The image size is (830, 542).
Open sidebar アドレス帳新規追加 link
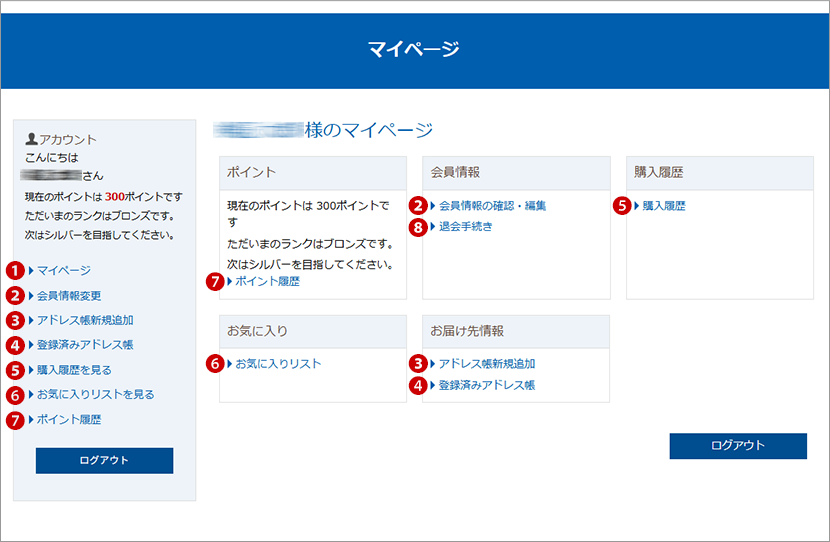(85, 320)
